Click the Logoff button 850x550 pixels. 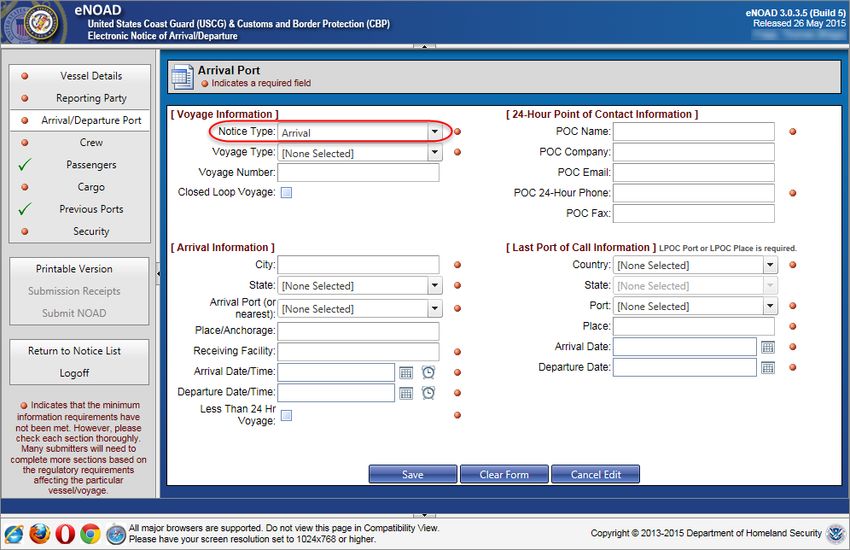pos(79,373)
